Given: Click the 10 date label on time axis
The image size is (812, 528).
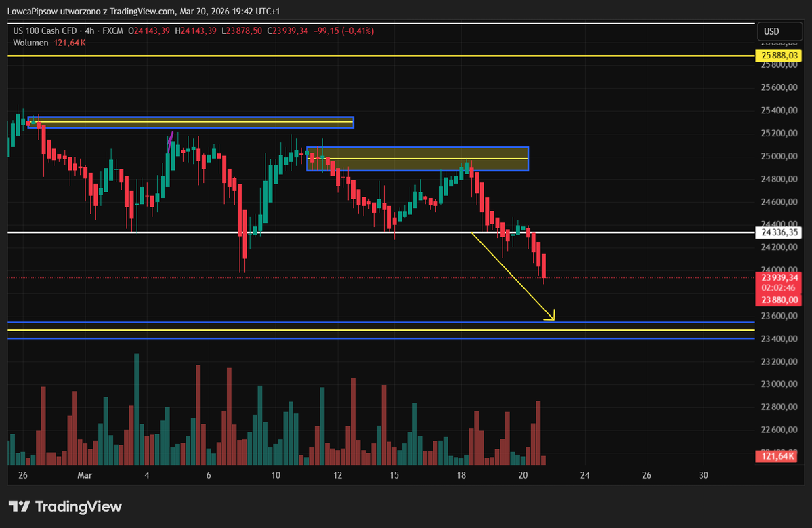Looking at the screenshot, I should click(276, 475).
